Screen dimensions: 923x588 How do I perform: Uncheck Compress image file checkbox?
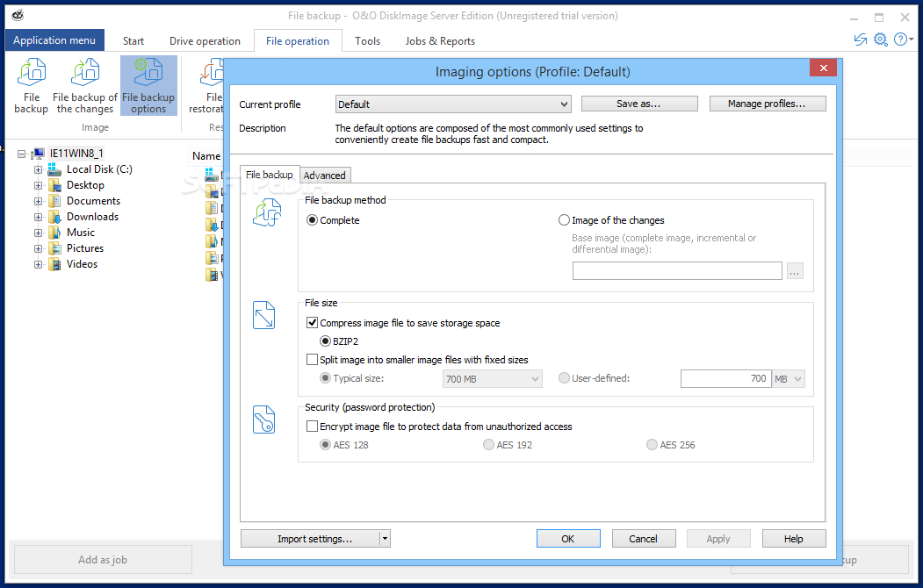(x=312, y=323)
